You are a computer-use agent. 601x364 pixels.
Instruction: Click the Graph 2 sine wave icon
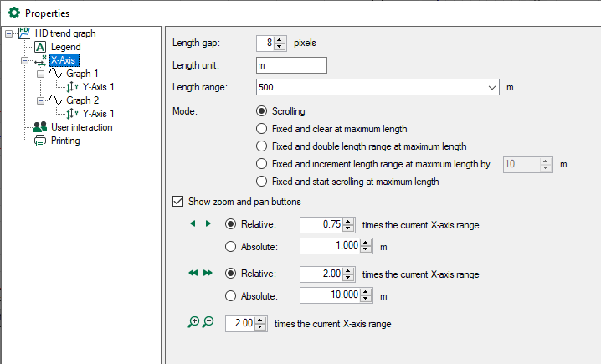[x=56, y=100]
